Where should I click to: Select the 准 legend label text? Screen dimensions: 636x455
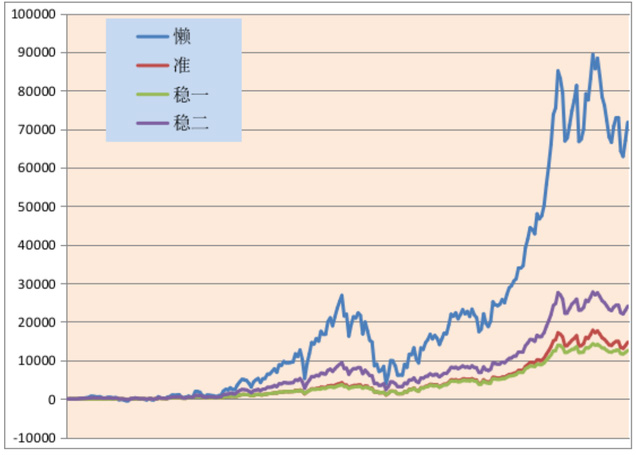pos(181,66)
